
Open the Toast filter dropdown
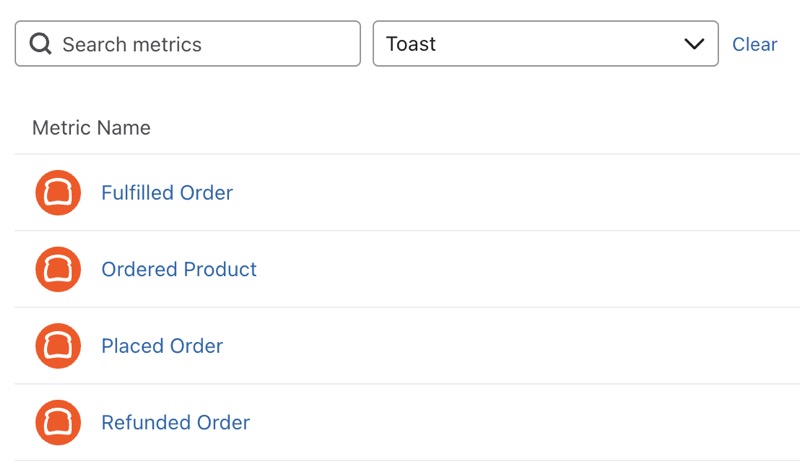pyautogui.click(x=545, y=44)
